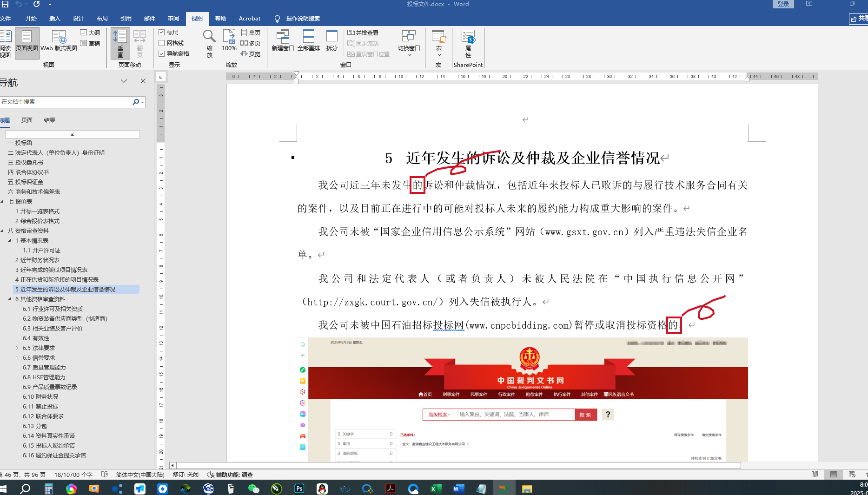The image size is (868, 495).
Task: Open SharePoint properties (属性)
Action: pyautogui.click(x=468, y=43)
